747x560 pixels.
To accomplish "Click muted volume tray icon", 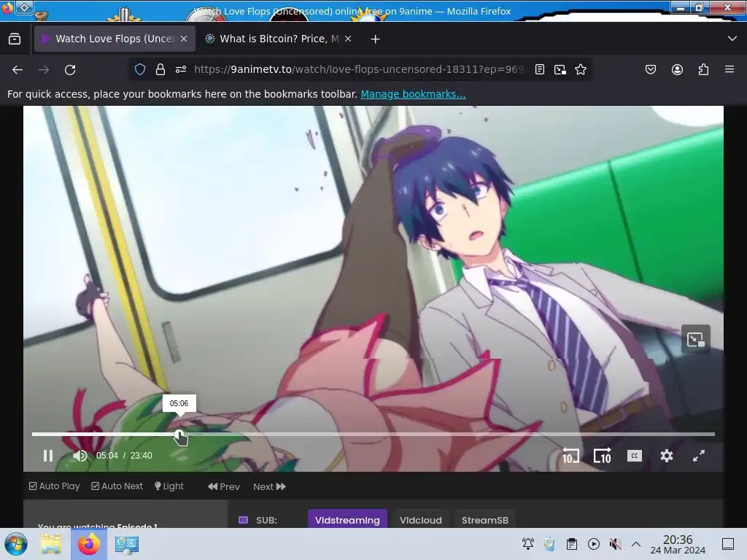I will [616, 543].
